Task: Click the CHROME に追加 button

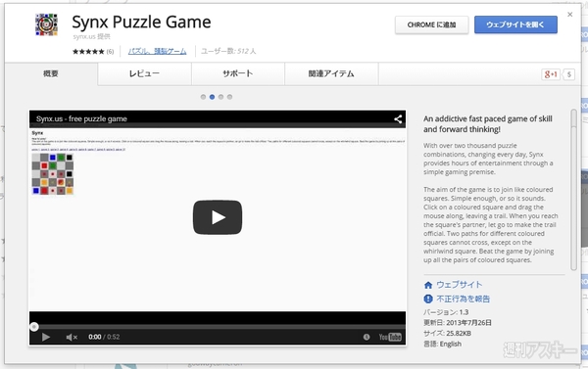Action: [431, 25]
